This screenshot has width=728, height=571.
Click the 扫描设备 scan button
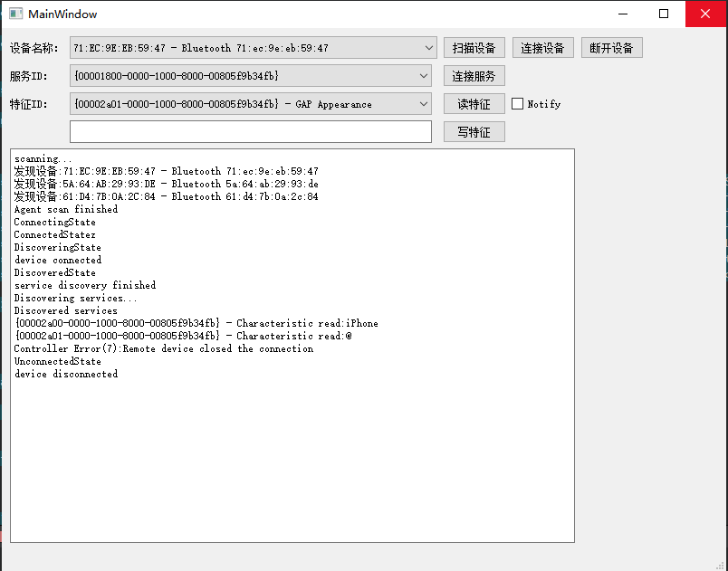(x=474, y=48)
